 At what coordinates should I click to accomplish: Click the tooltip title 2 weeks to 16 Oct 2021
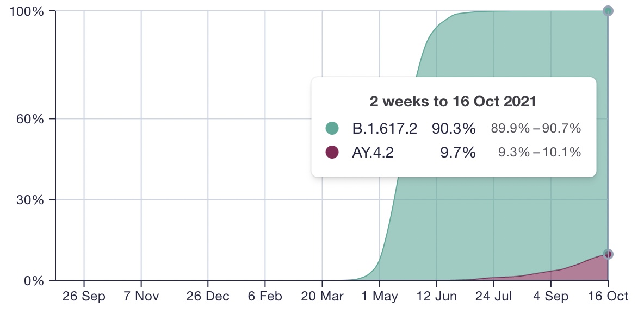pyautogui.click(x=453, y=102)
